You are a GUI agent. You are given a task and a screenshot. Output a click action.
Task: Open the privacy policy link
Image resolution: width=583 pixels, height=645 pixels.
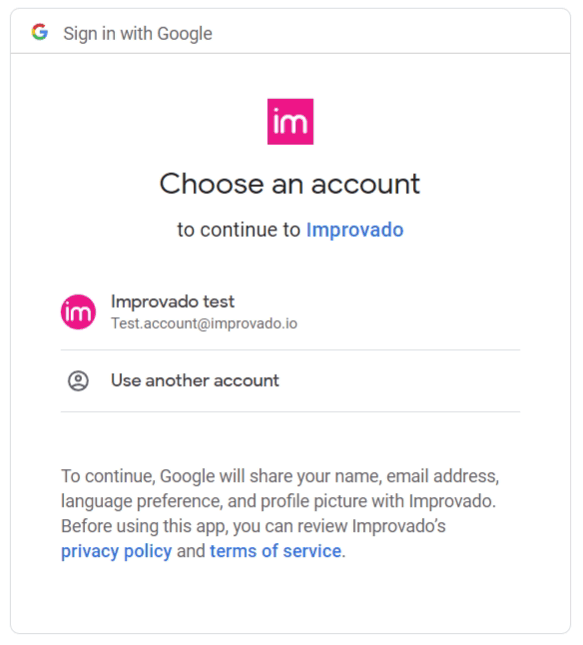point(116,551)
